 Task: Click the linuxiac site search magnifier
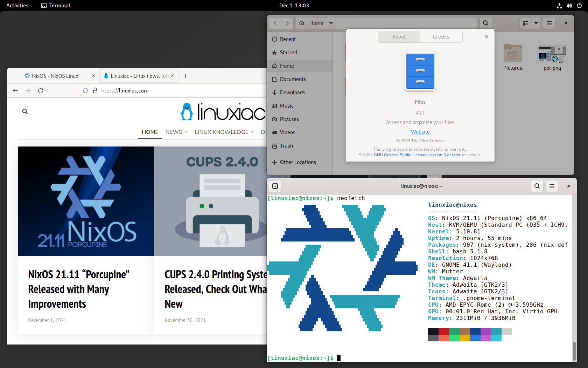click(x=25, y=111)
